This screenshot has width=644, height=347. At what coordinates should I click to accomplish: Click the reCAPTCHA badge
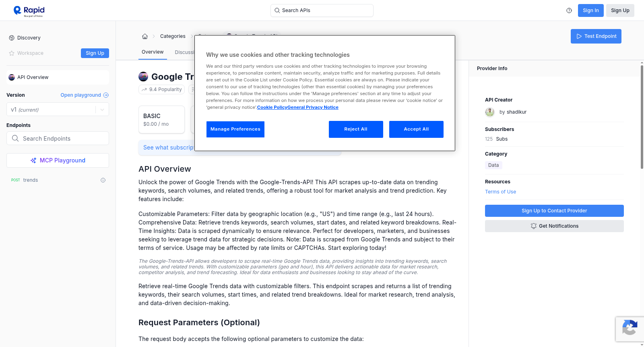(x=630, y=329)
